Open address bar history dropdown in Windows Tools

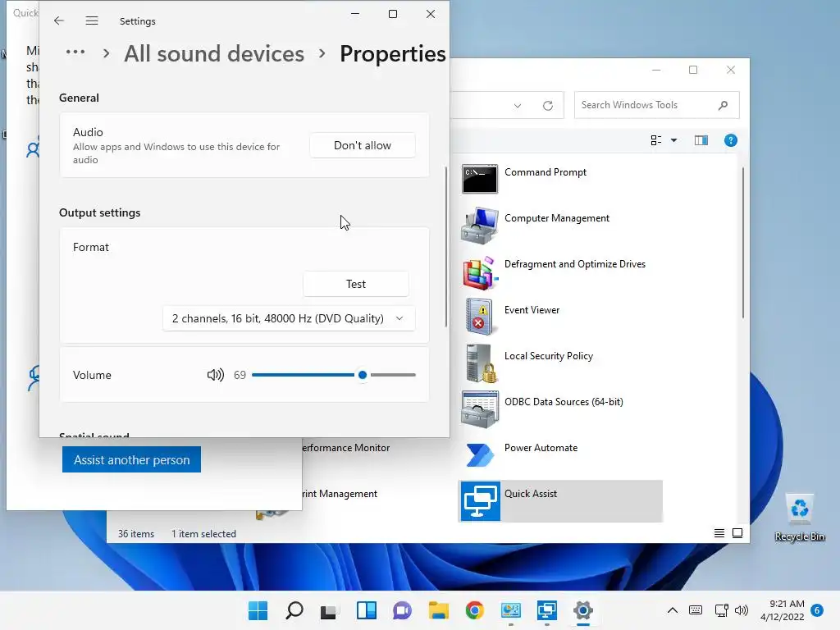pyautogui.click(x=518, y=106)
